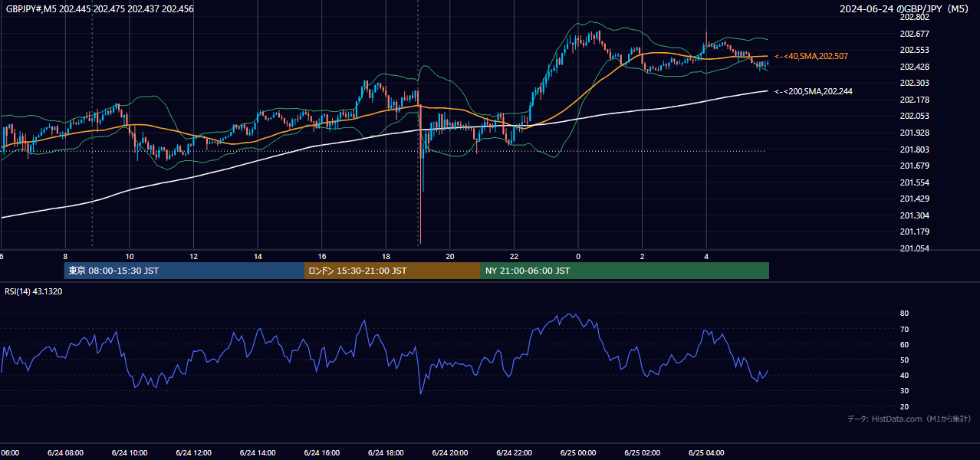Screen dimensions: 980x460
Task: Click the RSI axis level 70
Action: [x=904, y=329]
